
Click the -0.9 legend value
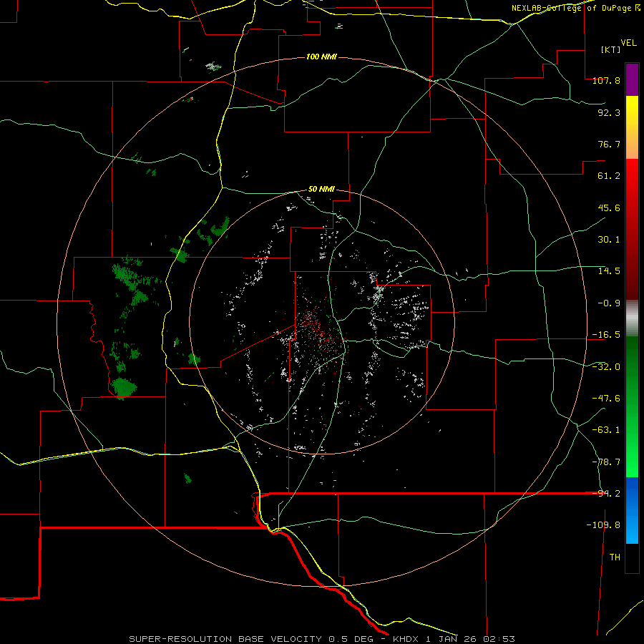609,303
